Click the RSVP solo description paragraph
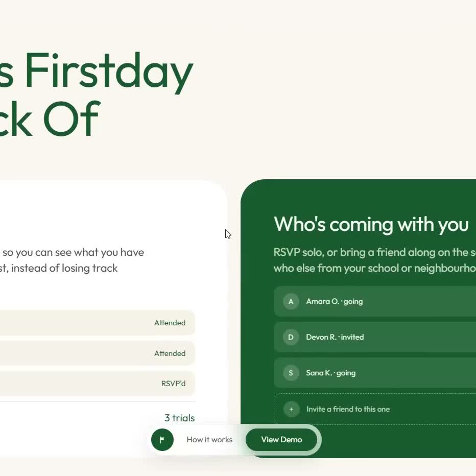Image resolution: width=476 pixels, height=476 pixels. pos(374,260)
